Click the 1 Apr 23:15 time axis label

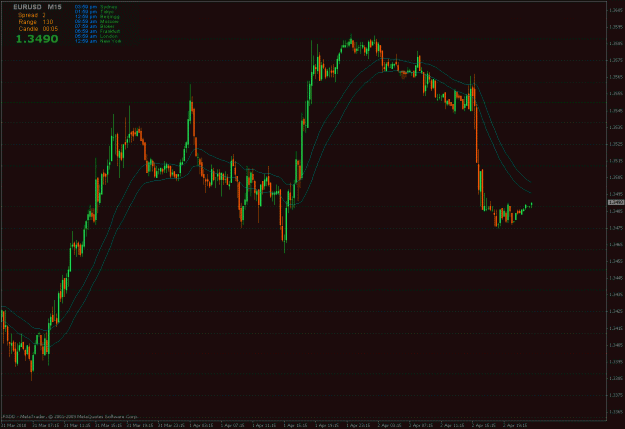[358, 425]
